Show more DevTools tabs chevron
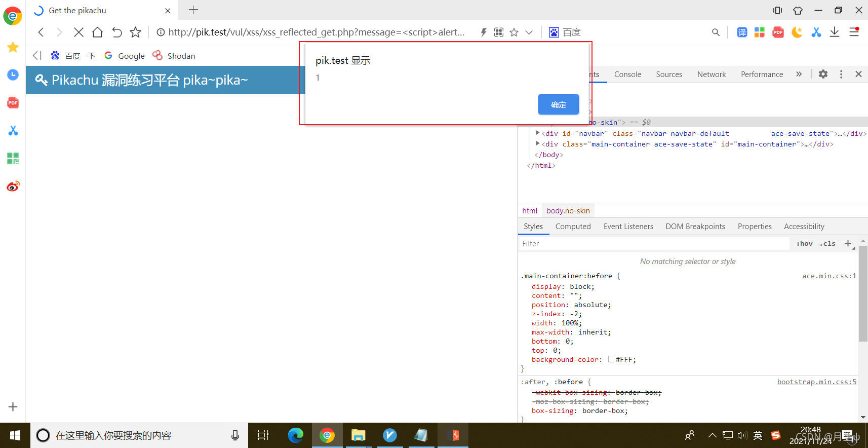868x448 pixels. 799,74
